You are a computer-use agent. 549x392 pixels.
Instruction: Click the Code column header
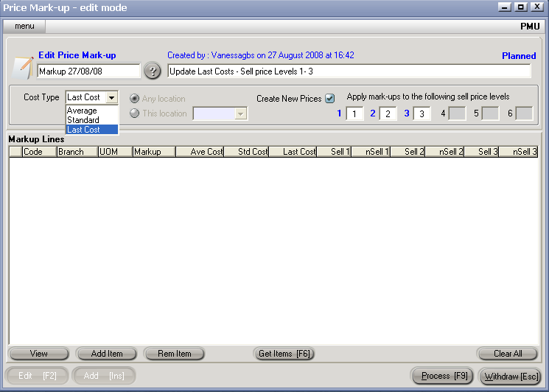click(40, 152)
